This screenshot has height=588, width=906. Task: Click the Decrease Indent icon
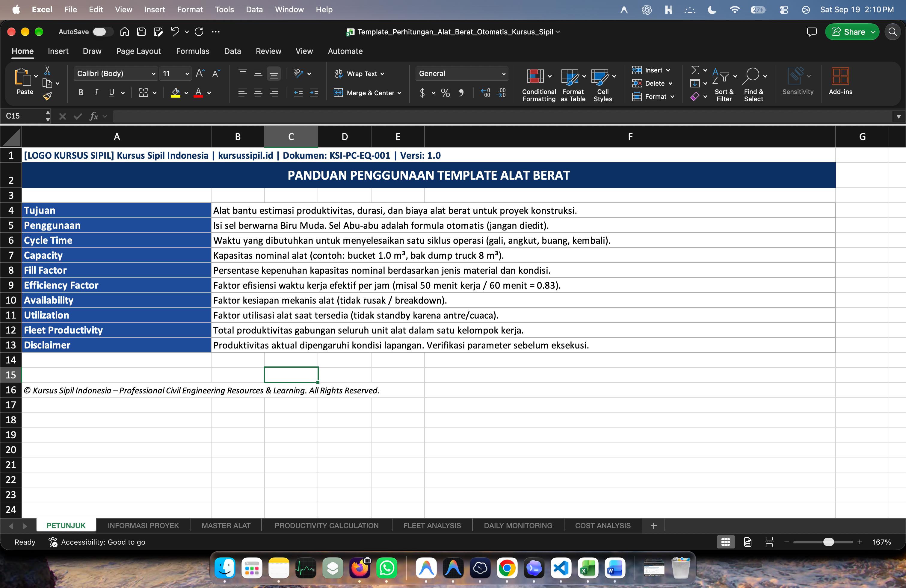pyautogui.click(x=298, y=93)
